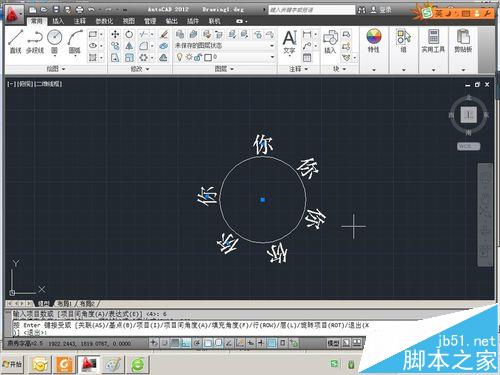
Task: Click the Windows Start (开始) button
Action: pyautogui.click(x=12, y=364)
